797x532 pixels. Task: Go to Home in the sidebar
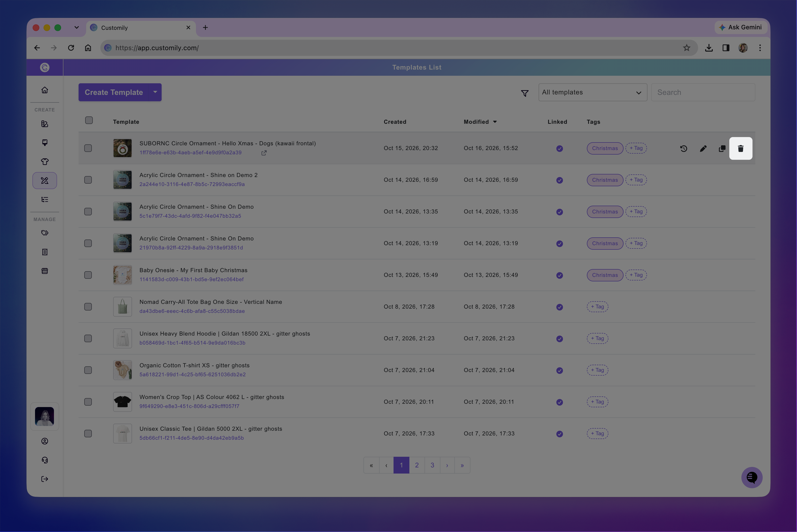pyautogui.click(x=45, y=90)
